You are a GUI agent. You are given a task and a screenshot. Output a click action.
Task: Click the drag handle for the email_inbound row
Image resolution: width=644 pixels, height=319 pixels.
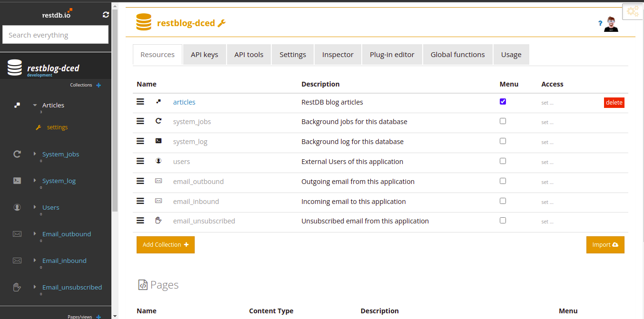pos(140,201)
